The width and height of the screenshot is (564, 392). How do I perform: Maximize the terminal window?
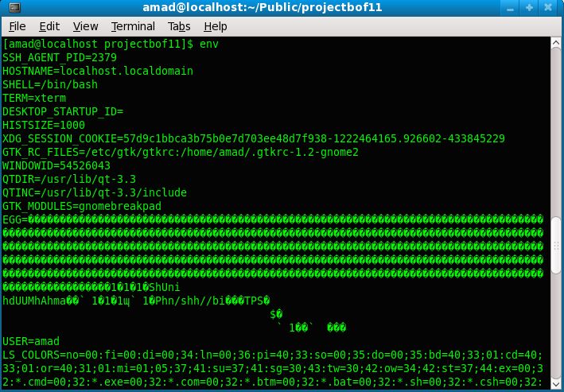point(529,7)
